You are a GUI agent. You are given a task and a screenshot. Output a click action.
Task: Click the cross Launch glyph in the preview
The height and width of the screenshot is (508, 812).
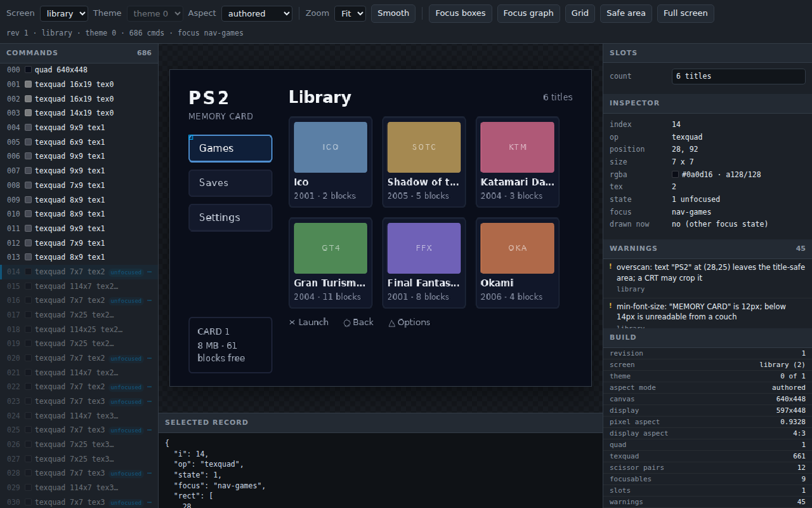coord(292,323)
